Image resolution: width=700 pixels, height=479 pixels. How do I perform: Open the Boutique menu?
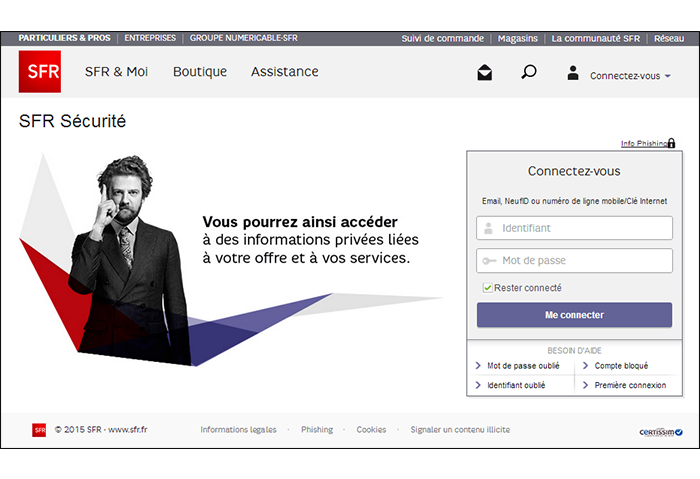(x=200, y=72)
